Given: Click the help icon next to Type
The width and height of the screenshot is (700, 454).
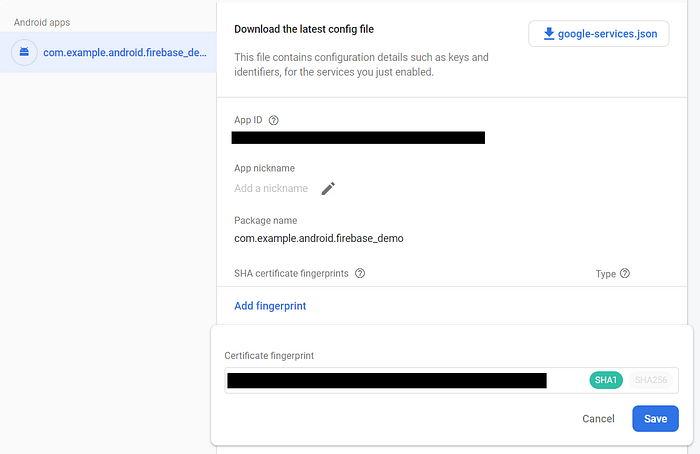Looking at the screenshot, I should [625, 273].
